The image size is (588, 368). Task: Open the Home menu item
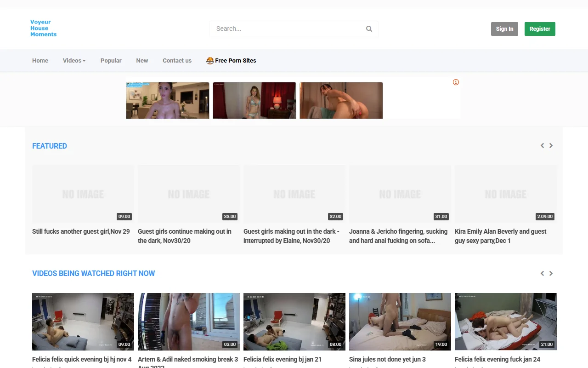[x=40, y=60]
